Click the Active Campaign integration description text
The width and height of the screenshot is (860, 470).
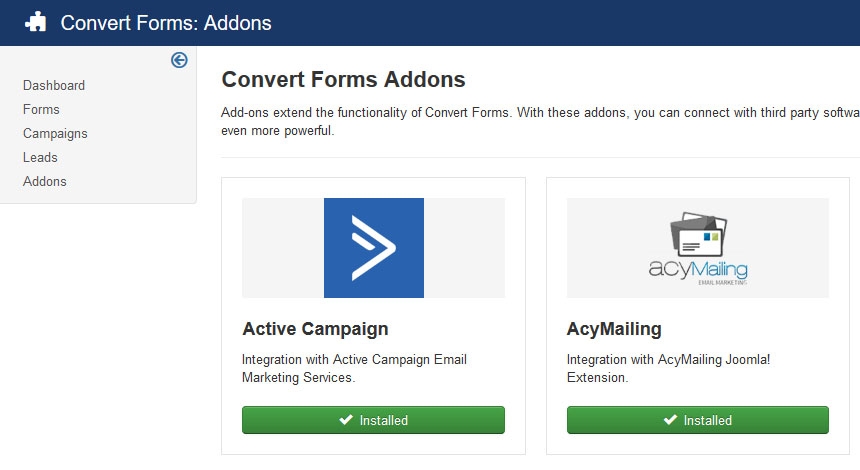[354, 368]
